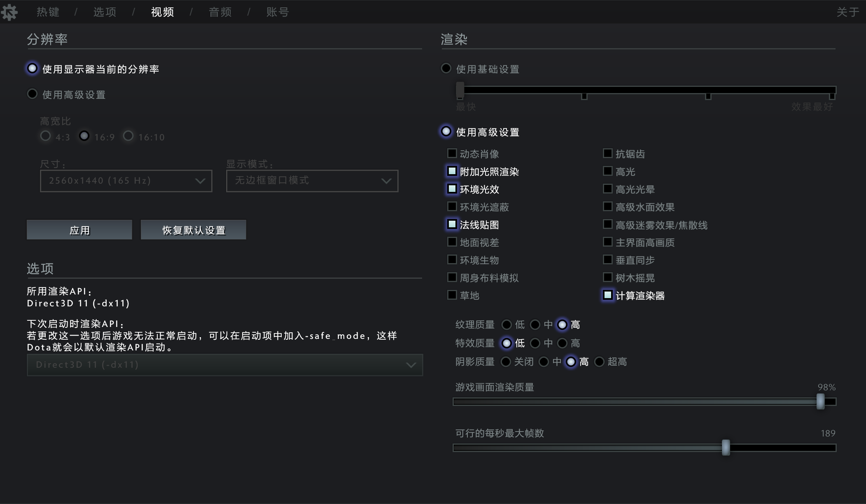Enable the 动态肖像 checkbox
Screen dimensions: 866x504
tap(452, 154)
